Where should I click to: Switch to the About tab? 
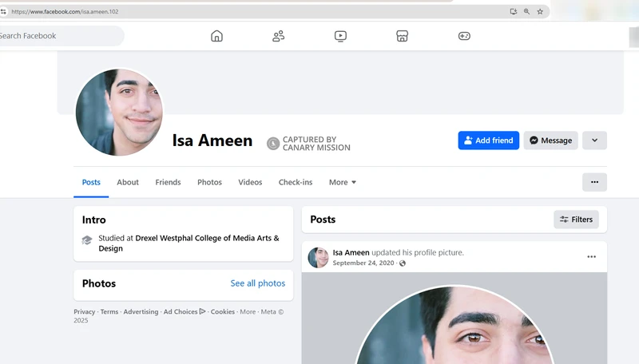coord(128,183)
